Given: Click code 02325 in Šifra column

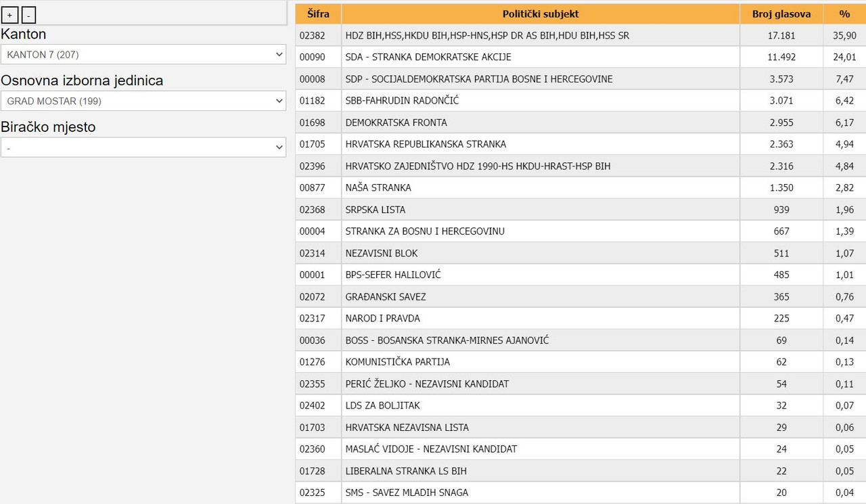Looking at the screenshot, I should (x=312, y=492).
